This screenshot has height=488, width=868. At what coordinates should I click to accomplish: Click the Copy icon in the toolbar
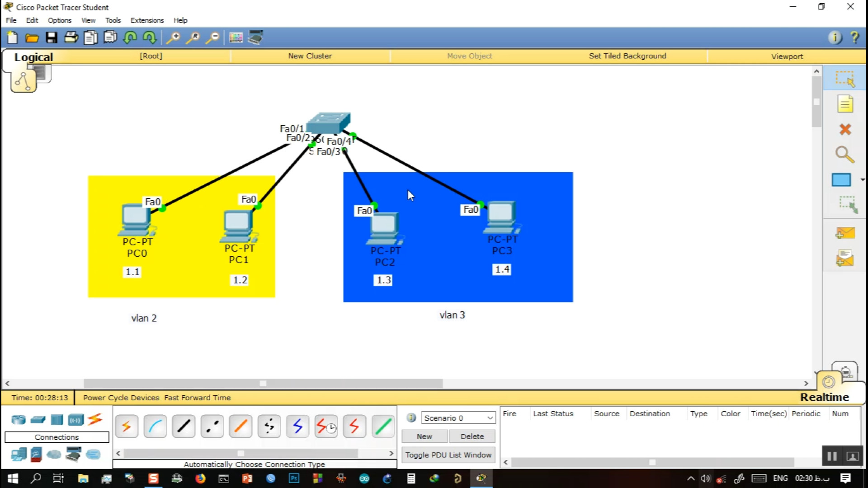(x=90, y=38)
